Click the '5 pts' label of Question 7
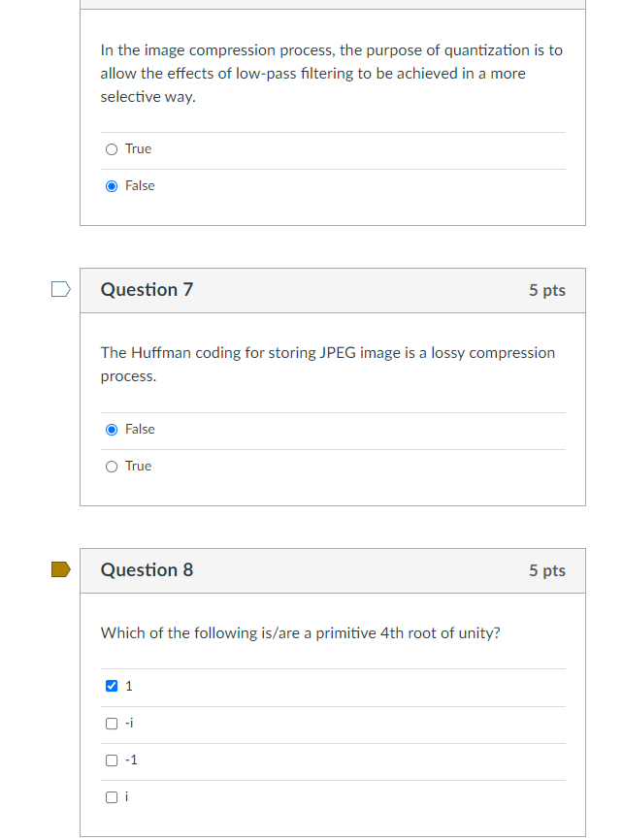The height and width of the screenshot is (840, 623). pos(547,290)
